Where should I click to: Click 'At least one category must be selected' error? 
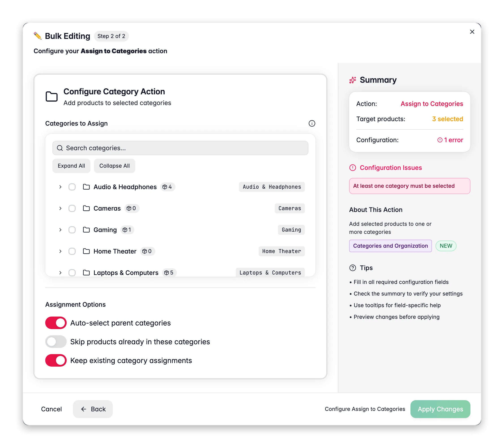tap(410, 186)
